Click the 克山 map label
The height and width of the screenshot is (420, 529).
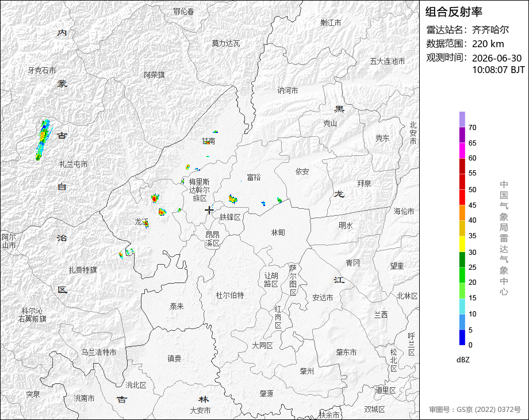click(330, 123)
